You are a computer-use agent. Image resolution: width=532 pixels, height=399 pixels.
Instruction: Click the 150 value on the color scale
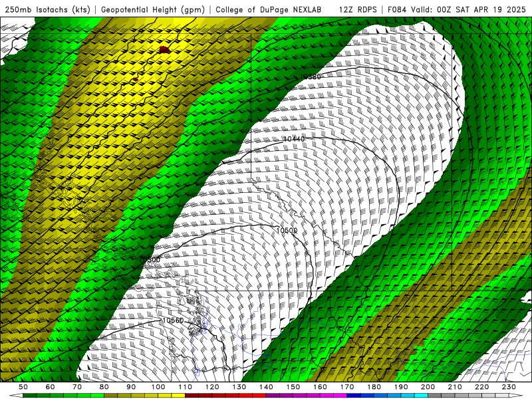[x=293, y=387]
